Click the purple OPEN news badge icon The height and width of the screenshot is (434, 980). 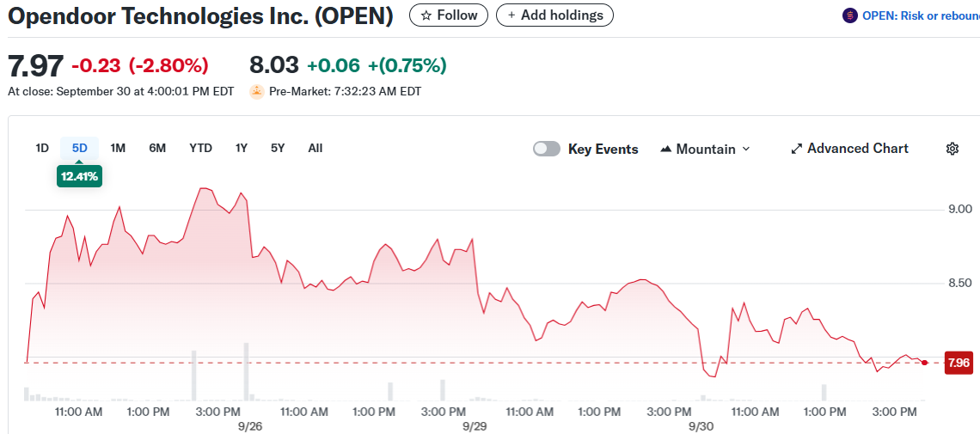(x=850, y=15)
